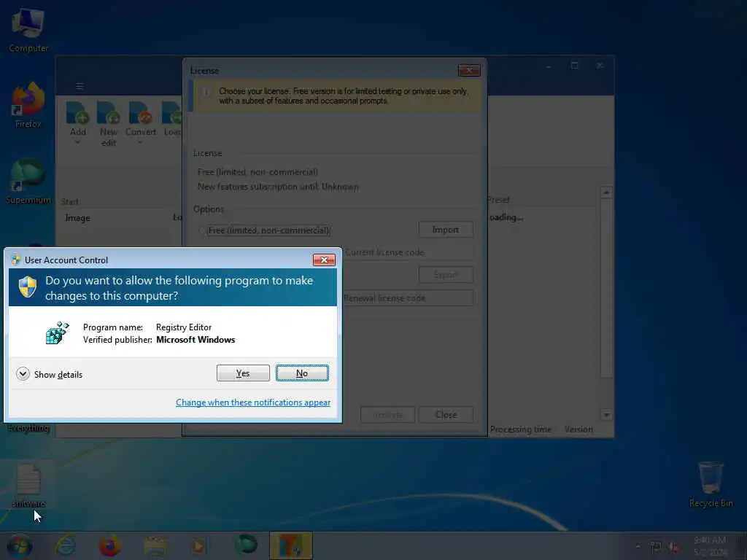
Task: Open the Add button dropdown arrow
Action: coord(77,142)
